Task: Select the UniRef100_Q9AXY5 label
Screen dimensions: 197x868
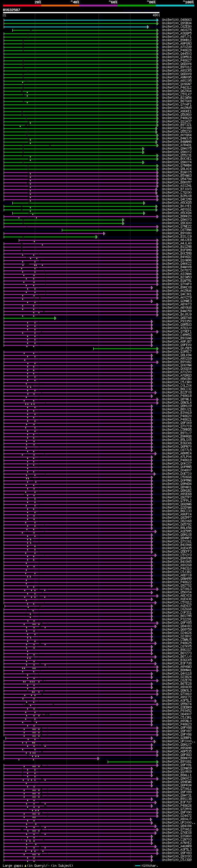Action: [177, 149]
